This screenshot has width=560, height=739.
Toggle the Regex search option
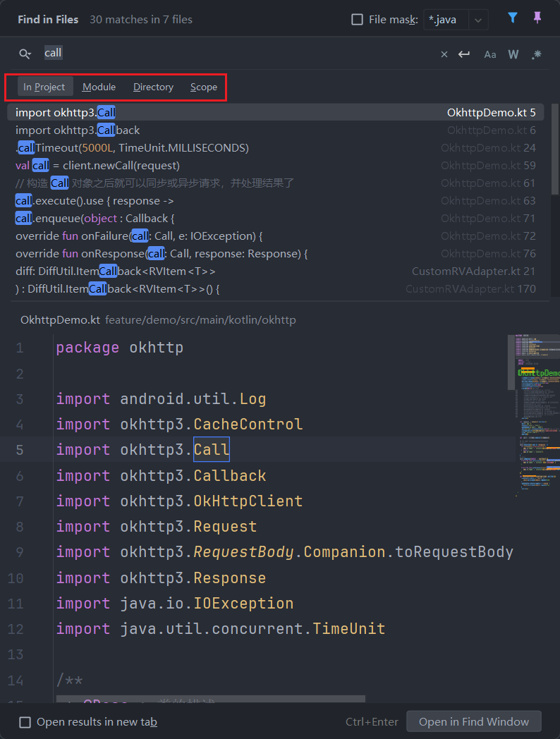coord(537,54)
